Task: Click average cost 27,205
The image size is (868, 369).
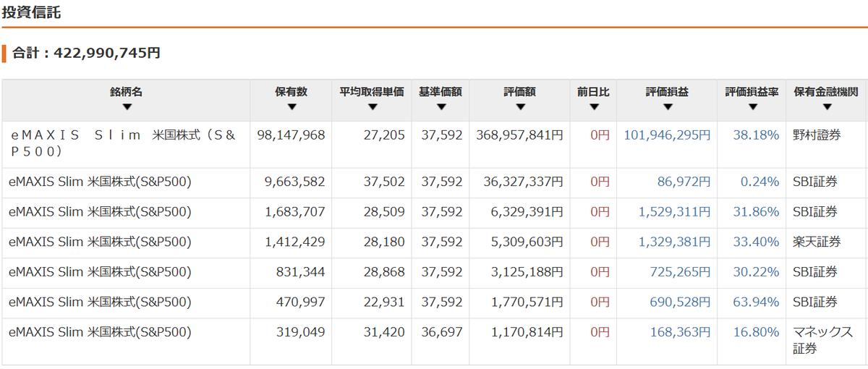Action: (x=384, y=135)
